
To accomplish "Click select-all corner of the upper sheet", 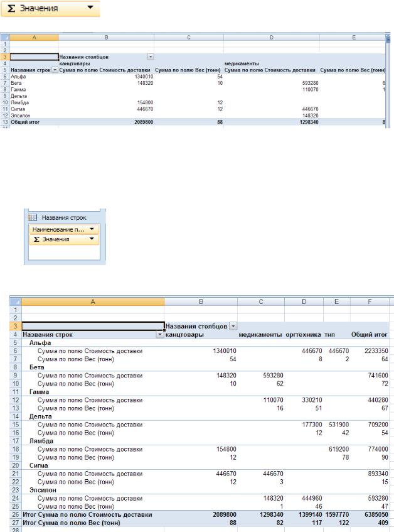I will (5, 38).
